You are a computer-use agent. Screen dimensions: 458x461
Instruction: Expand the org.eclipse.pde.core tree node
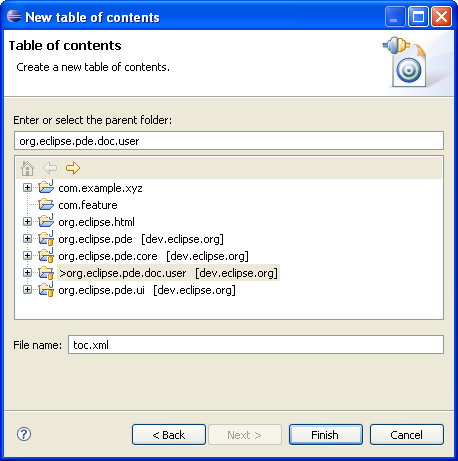tap(27, 256)
